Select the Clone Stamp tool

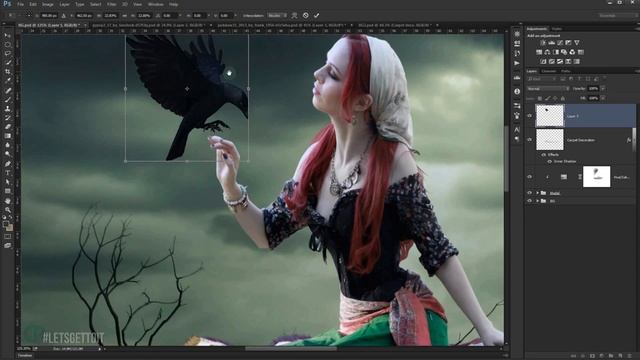point(8,109)
